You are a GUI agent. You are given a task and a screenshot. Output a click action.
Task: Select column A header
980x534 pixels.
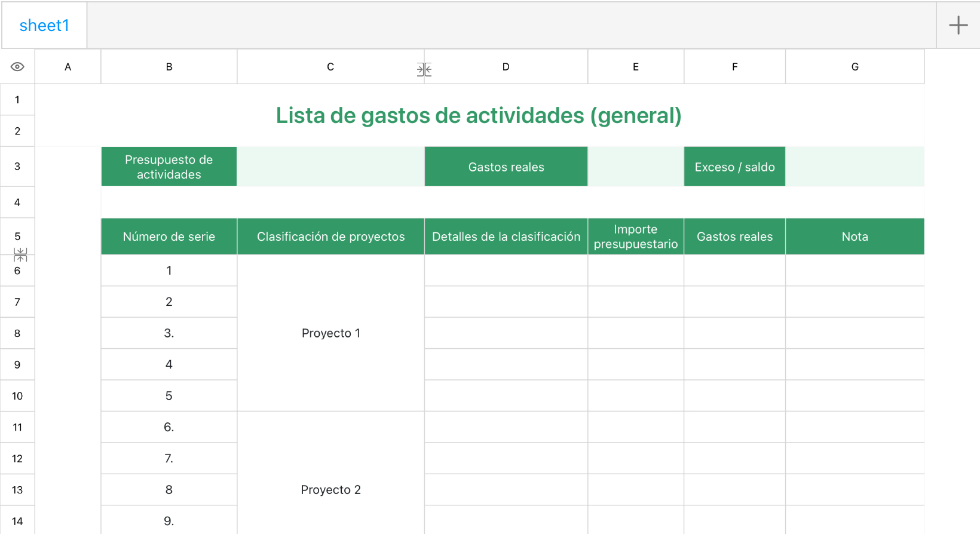68,67
